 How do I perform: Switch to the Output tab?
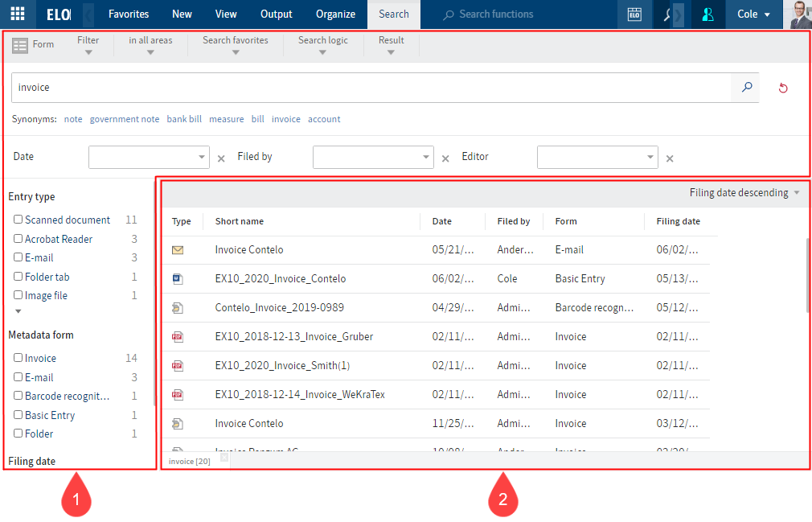click(276, 14)
